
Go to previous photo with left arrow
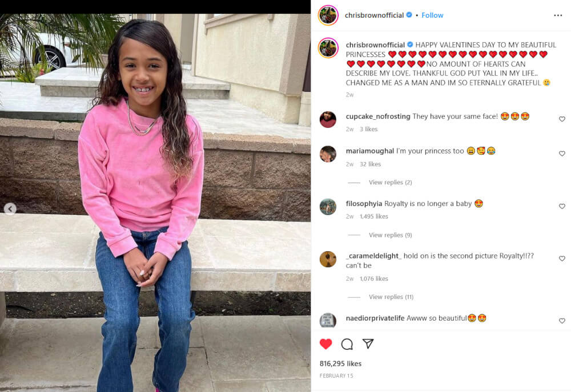10,209
